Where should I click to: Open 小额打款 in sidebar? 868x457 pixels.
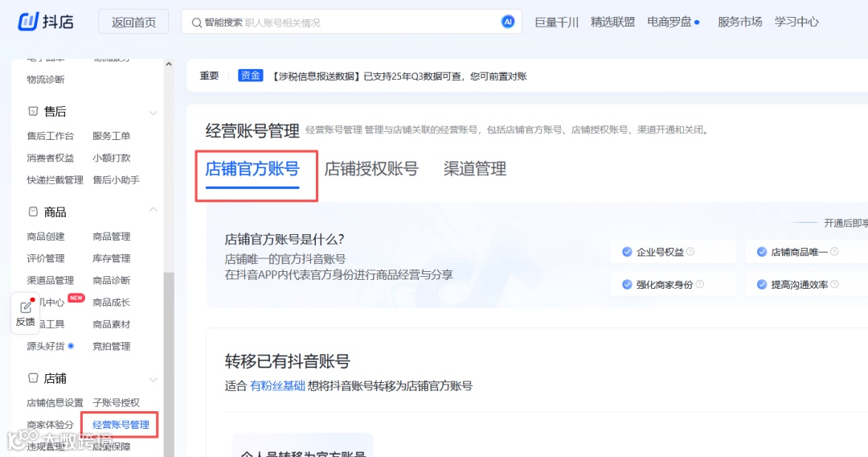tap(111, 158)
